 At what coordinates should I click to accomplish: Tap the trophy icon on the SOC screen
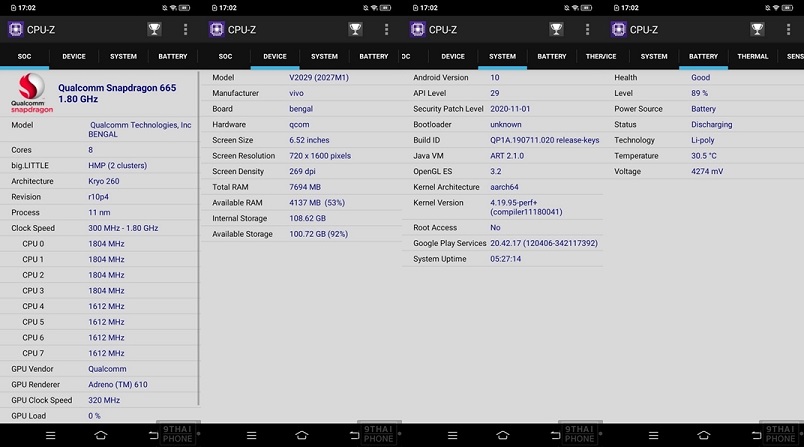(154, 29)
